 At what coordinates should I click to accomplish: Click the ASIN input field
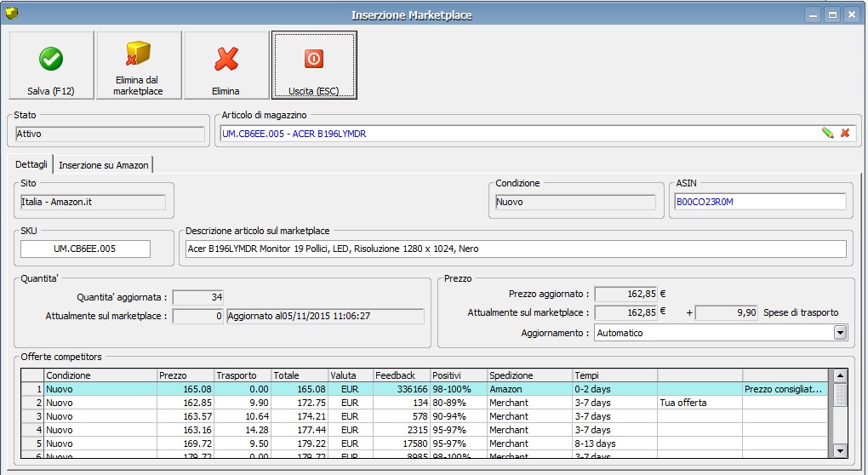tap(757, 202)
